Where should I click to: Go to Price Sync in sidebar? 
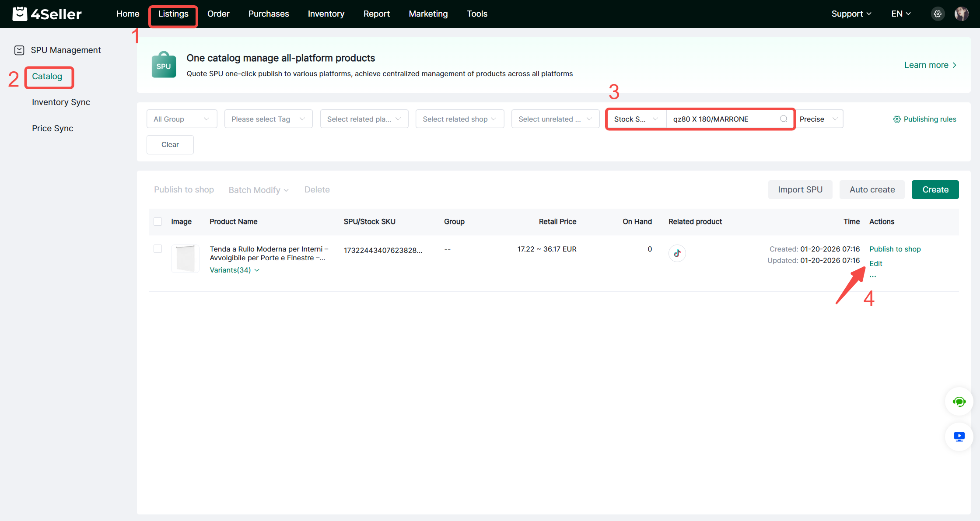click(x=52, y=129)
